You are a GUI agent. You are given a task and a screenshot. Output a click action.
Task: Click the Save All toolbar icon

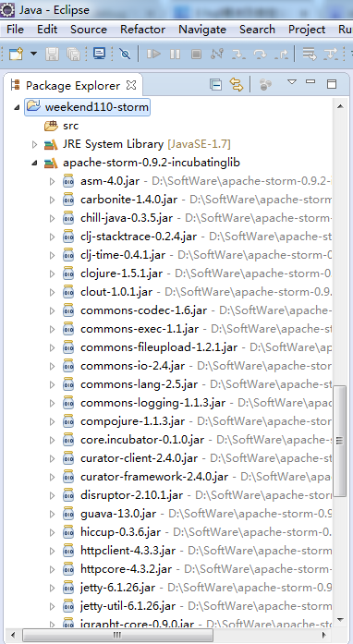point(73,54)
